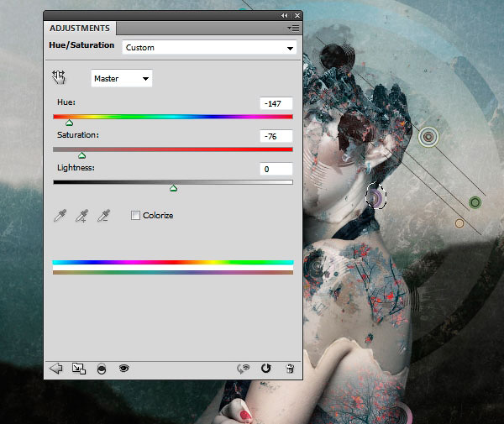Viewport: 504px width, 424px height.
Task: Click the Hue slider handle
Action: [69, 123]
